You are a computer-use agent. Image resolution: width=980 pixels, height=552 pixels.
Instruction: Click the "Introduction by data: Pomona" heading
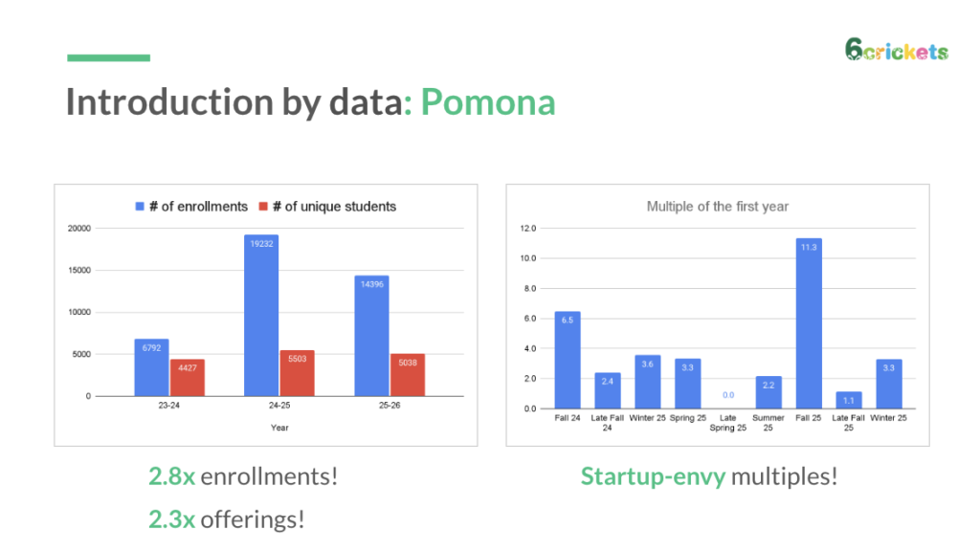(310, 101)
